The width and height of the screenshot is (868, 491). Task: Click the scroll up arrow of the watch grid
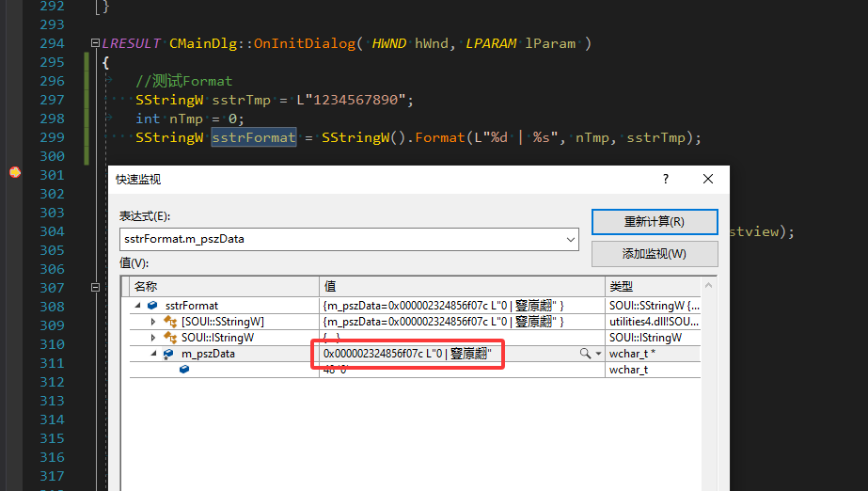[x=708, y=286]
